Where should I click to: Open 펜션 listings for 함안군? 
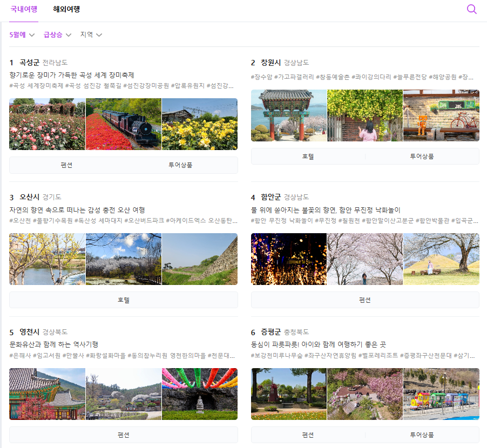pyautogui.click(x=364, y=298)
